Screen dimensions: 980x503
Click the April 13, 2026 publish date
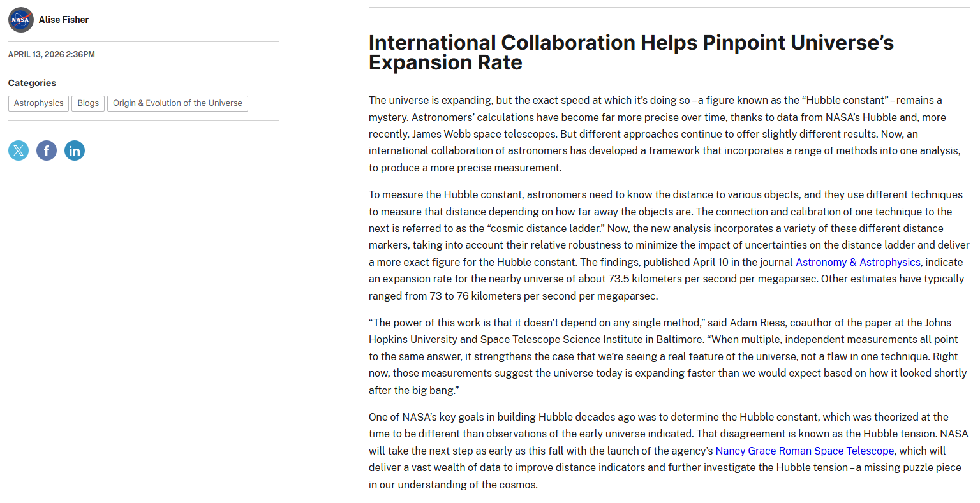pyautogui.click(x=52, y=54)
